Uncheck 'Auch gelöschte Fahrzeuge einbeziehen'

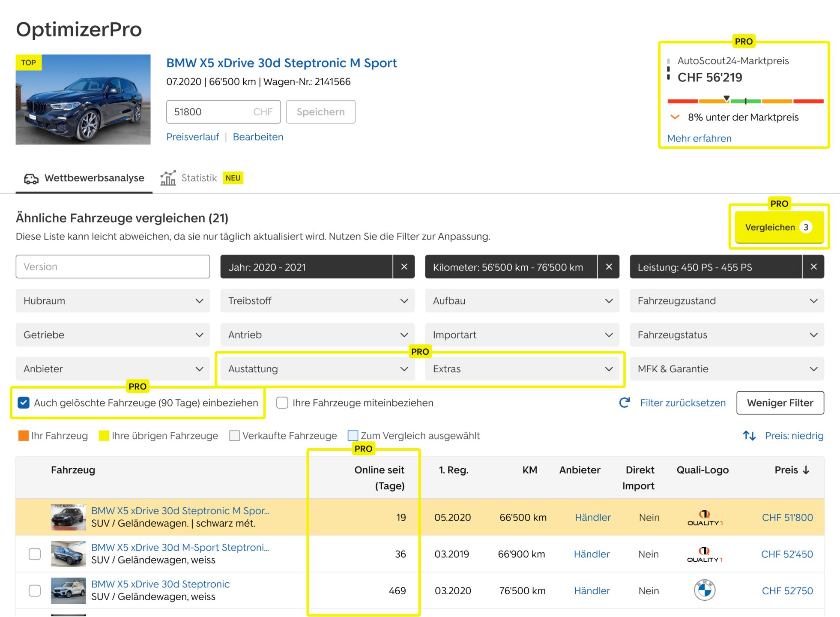pyautogui.click(x=24, y=403)
